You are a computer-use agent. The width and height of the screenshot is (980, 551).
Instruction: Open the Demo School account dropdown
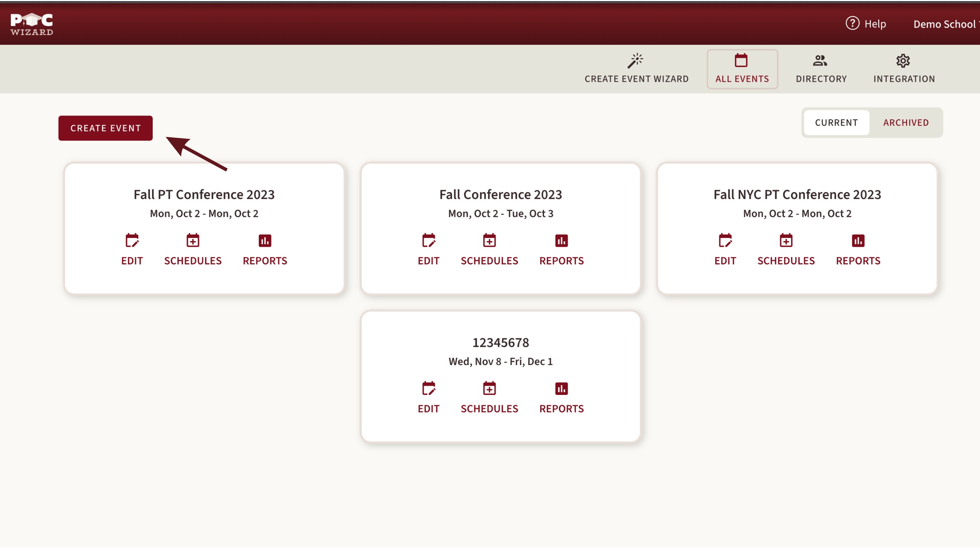pos(946,24)
